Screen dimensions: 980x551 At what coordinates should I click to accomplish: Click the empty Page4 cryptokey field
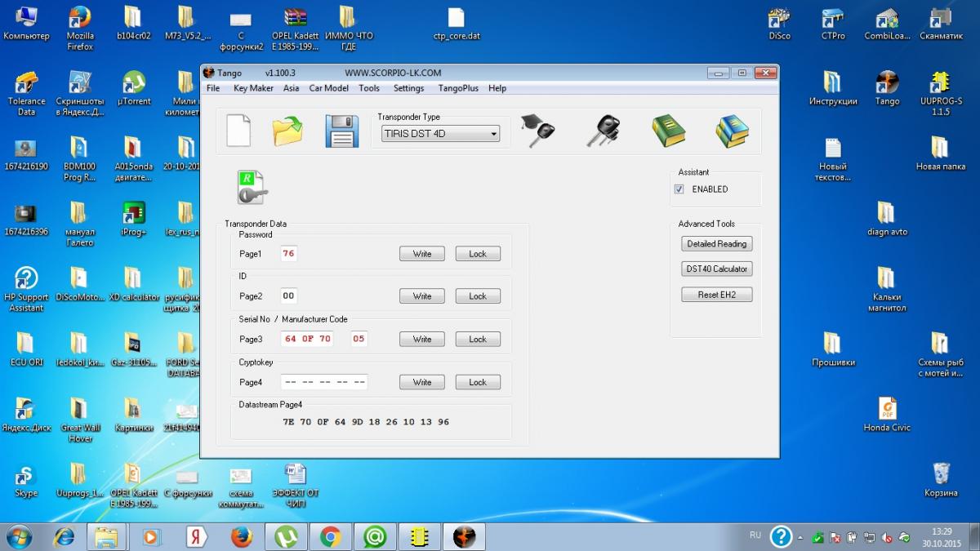point(324,382)
